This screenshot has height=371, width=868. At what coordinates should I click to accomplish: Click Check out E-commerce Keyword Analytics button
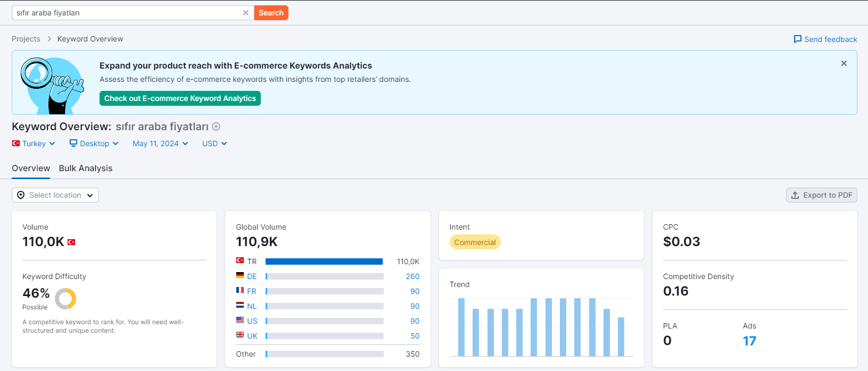180,98
